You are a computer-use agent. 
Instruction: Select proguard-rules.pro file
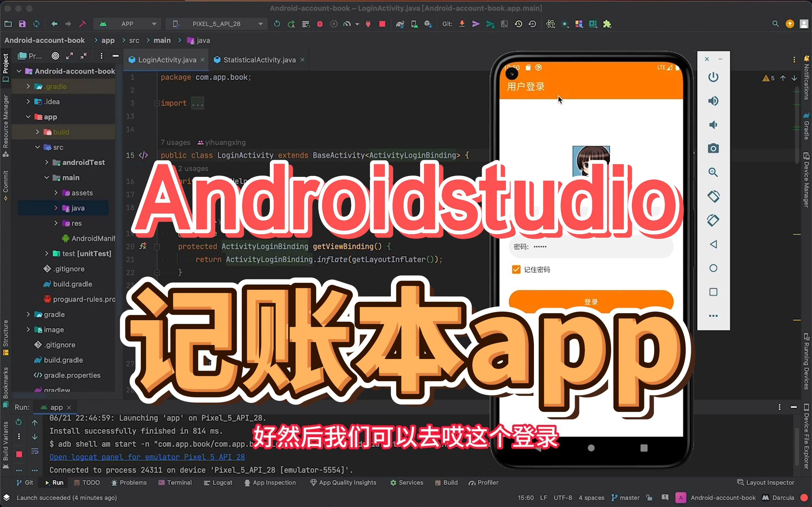click(79, 299)
